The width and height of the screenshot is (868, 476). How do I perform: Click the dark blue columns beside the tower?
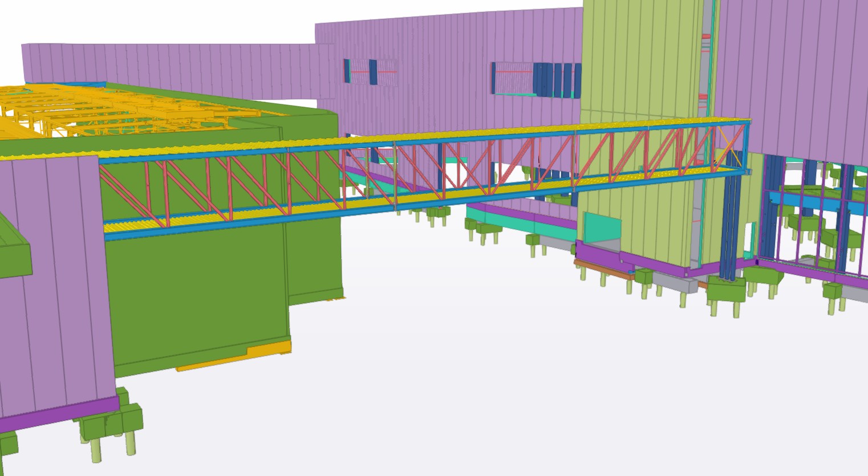pyautogui.click(x=729, y=228)
